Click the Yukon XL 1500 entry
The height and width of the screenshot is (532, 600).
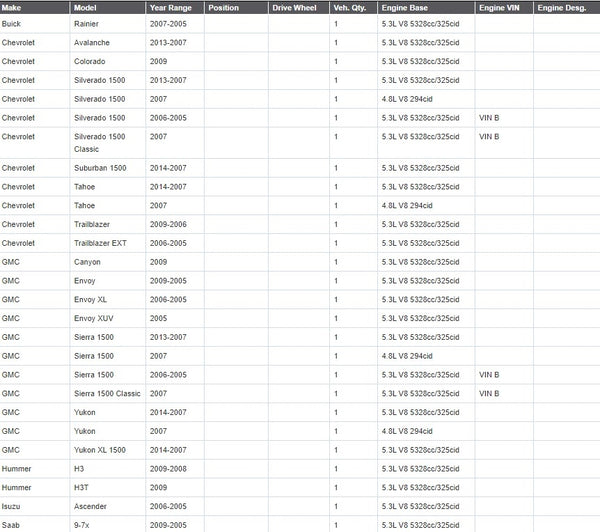click(99, 449)
